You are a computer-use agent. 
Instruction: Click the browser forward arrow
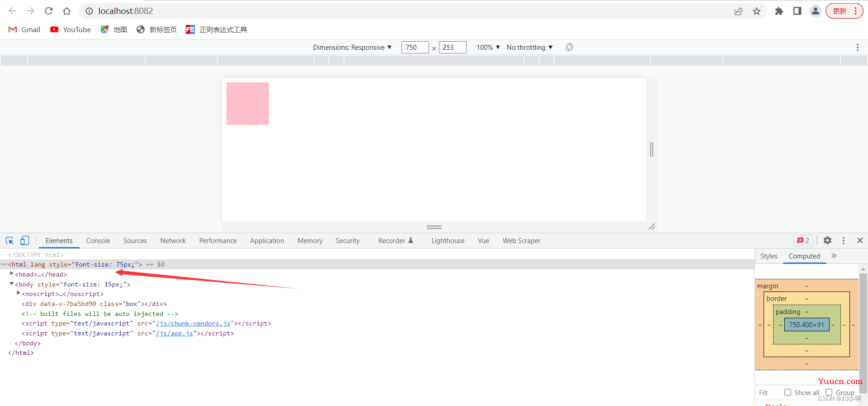[x=30, y=11]
